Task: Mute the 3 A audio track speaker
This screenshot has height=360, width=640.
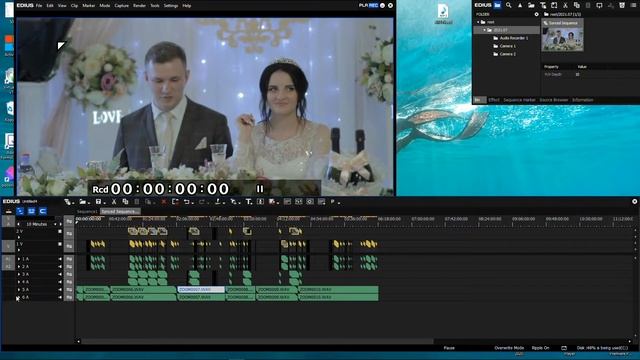Action: tap(60, 274)
